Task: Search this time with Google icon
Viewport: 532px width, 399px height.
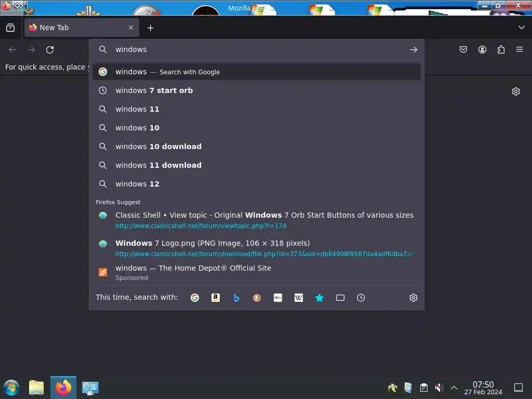Action: (x=195, y=298)
